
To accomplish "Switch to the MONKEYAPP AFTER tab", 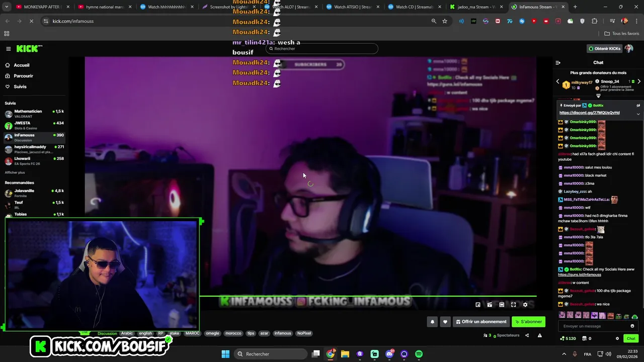I will 43,7.
